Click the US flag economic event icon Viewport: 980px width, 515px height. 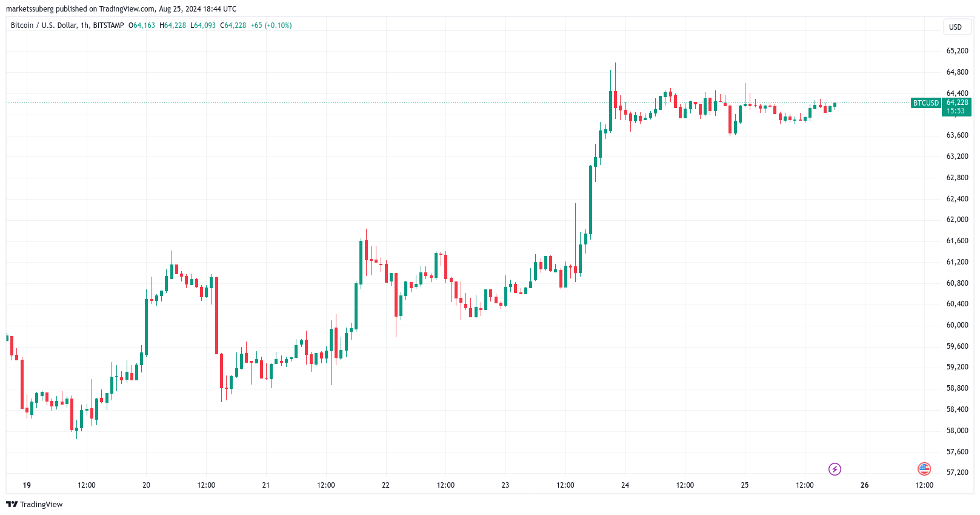click(924, 468)
